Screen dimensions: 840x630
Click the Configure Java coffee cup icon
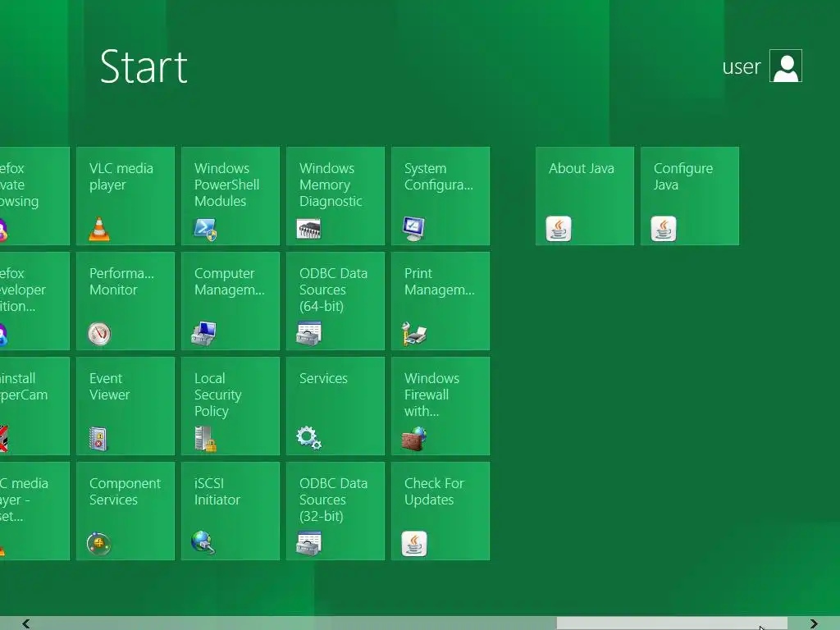[x=663, y=230]
